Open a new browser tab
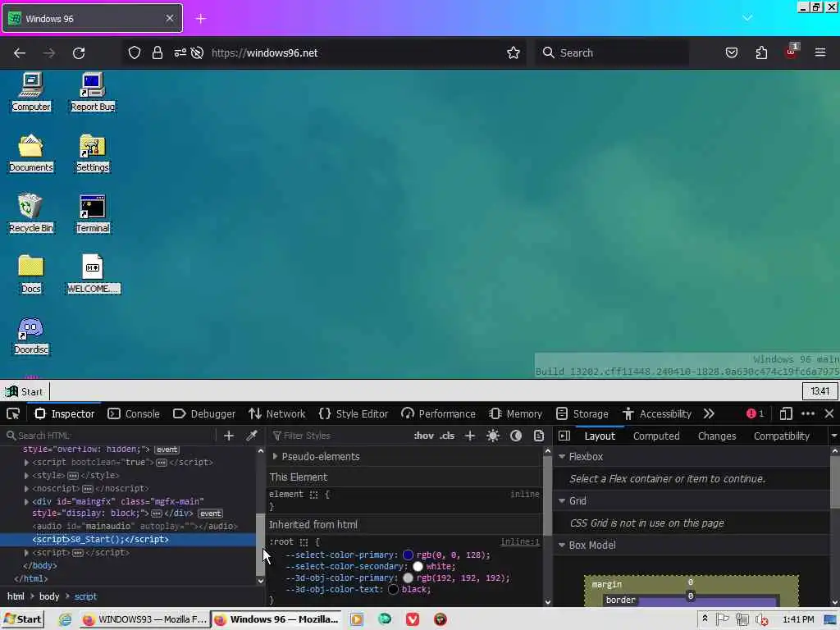Image resolution: width=840 pixels, height=630 pixels. tap(201, 19)
